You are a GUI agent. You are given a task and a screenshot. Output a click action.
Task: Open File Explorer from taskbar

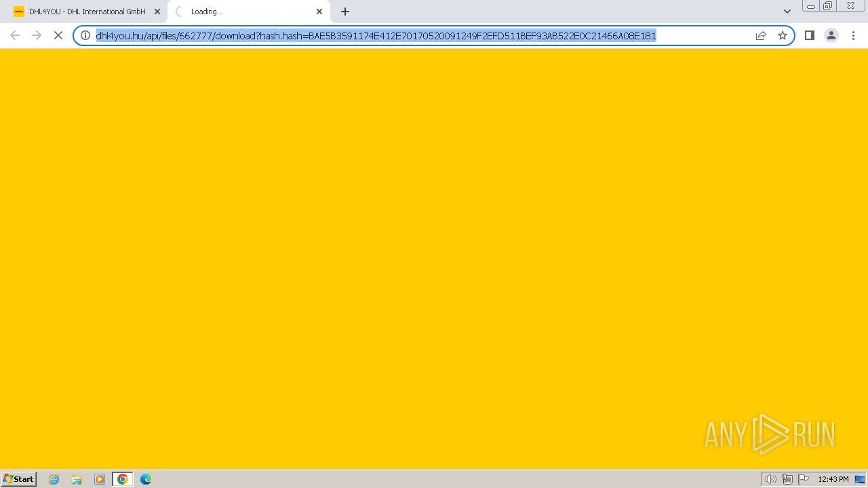(77, 479)
